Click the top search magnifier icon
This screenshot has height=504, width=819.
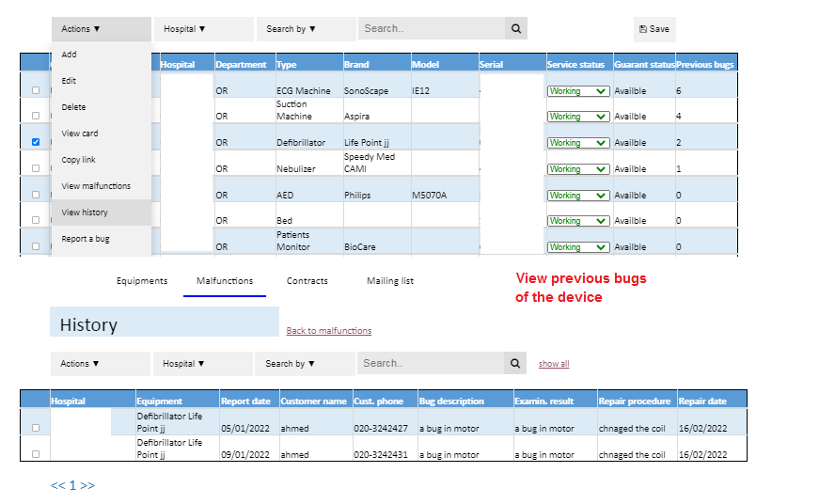click(515, 29)
